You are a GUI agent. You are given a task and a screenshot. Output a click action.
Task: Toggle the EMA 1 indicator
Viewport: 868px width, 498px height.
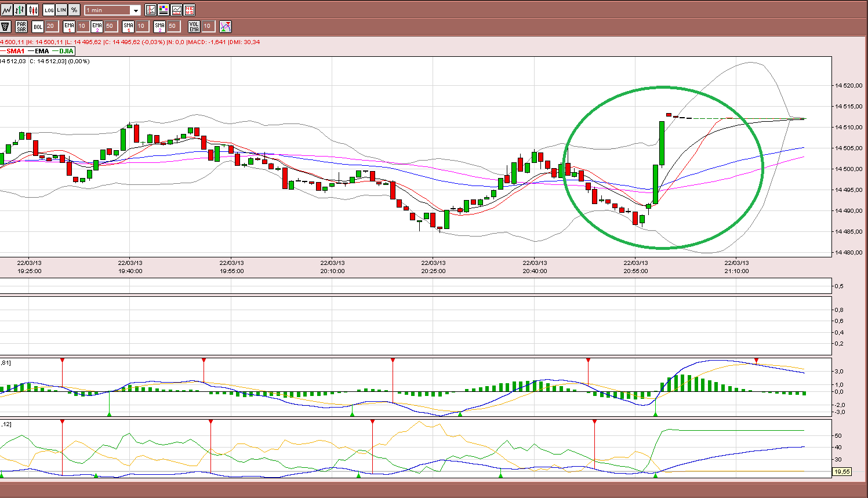click(x=69, y=27)
